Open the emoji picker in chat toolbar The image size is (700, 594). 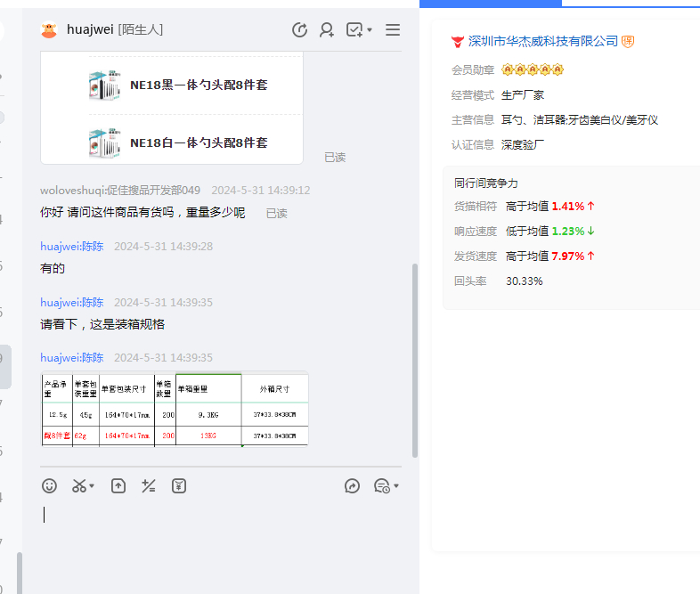[50, 485]
